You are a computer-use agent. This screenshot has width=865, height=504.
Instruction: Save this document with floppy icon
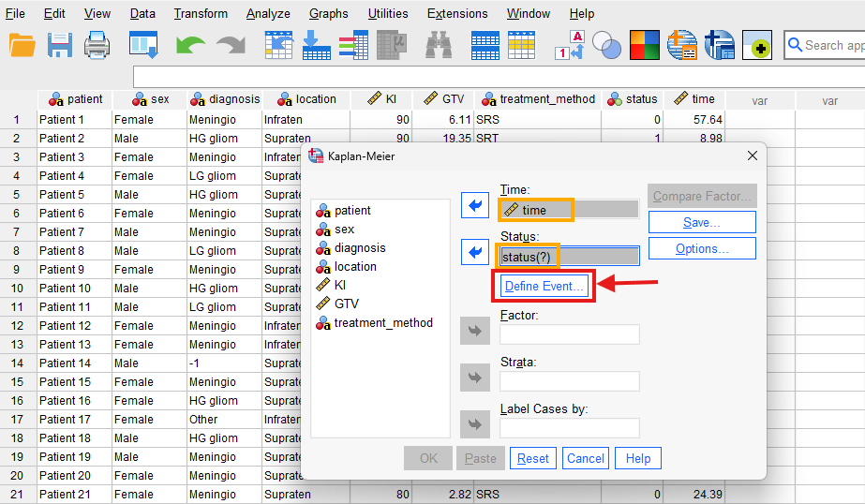coord(60,45)
